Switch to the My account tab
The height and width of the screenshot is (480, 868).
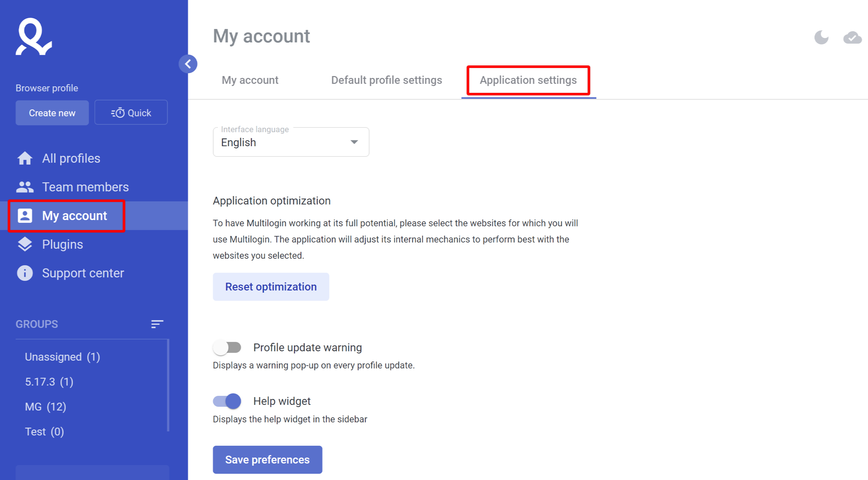[x=250, y=80]
